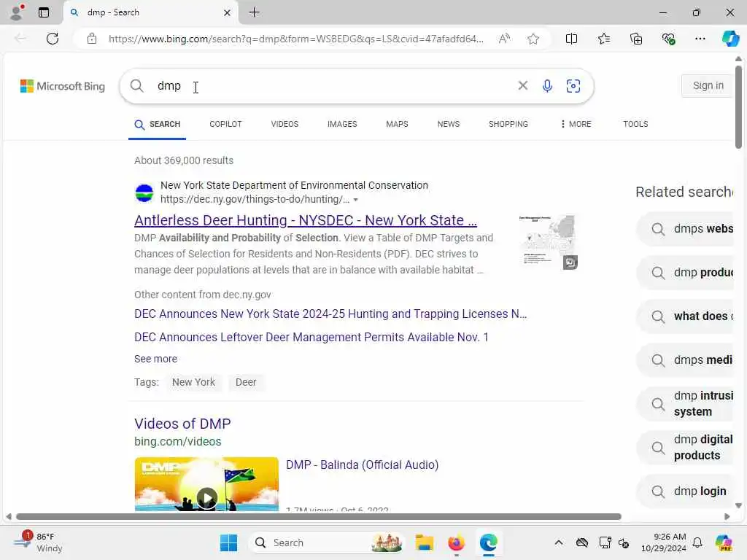Go to Microsoft Bing home logo
The width and height of the screenshot is (747, 560).
(63, 86)
